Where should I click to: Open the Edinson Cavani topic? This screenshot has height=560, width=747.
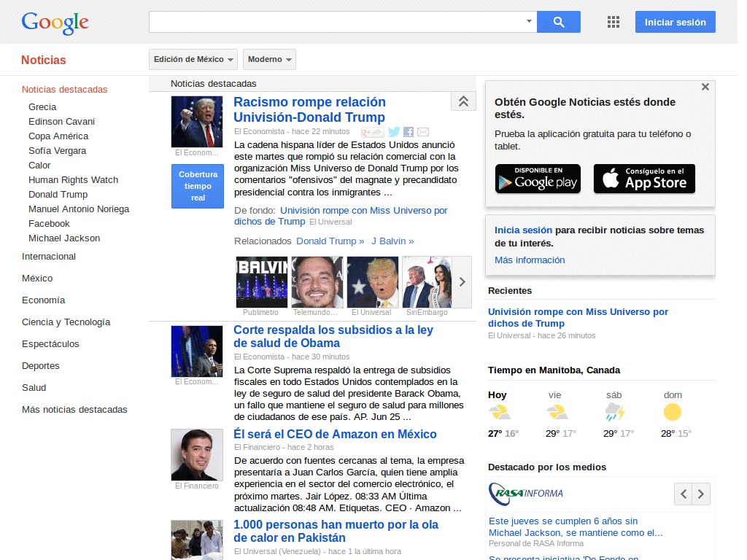(x=61, y=122)
